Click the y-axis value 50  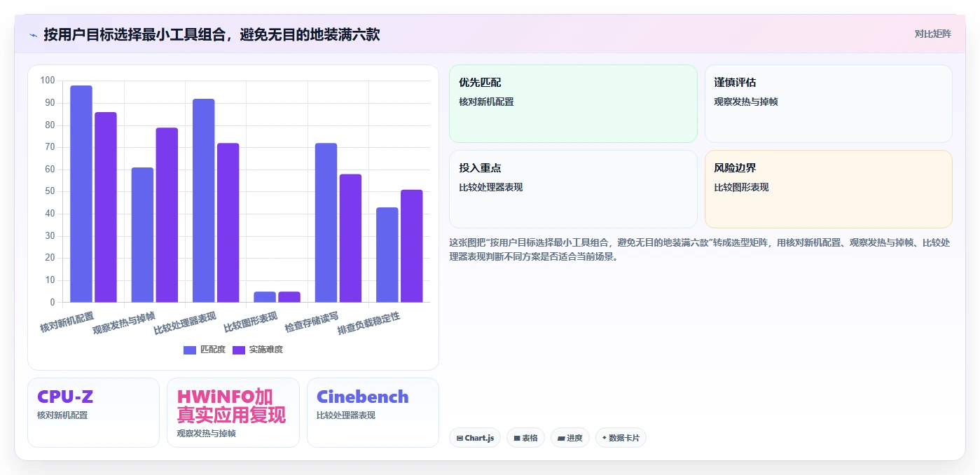click(50, 191)
